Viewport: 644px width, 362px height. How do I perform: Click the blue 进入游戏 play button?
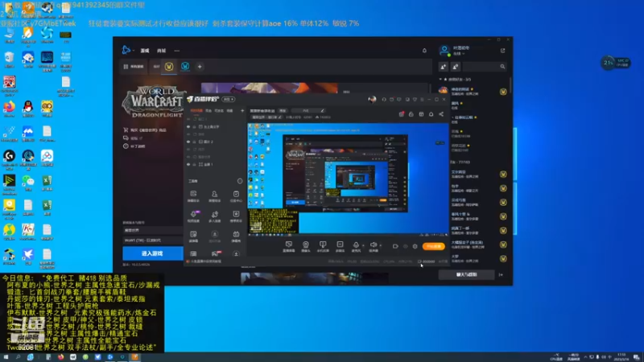point(152,253)
